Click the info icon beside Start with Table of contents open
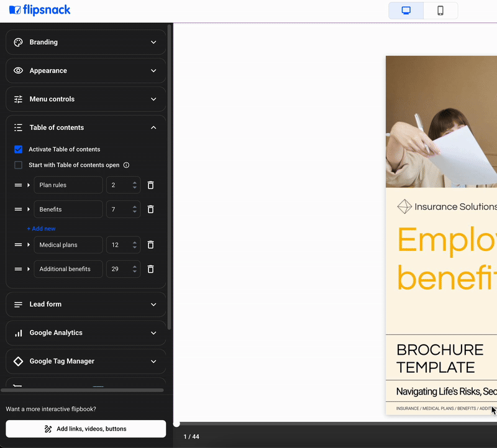497x448 pixels. click(126, 165)
